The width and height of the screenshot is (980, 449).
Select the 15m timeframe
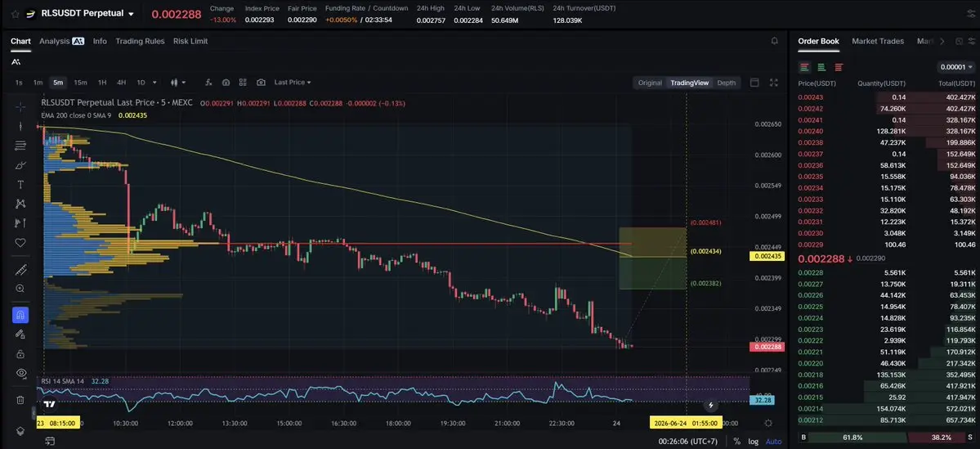click(x=80, y=83)
